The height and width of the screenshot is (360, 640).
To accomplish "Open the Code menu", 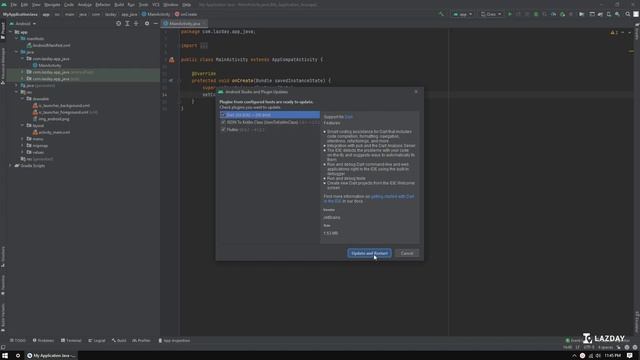I will coord(69,4).
